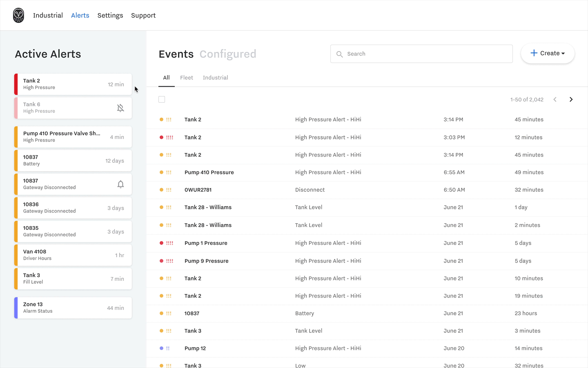Click the purple severity indicator beside Pump 12
The width and height of the screenshot is (588, 368).
(x=161, y=348)
